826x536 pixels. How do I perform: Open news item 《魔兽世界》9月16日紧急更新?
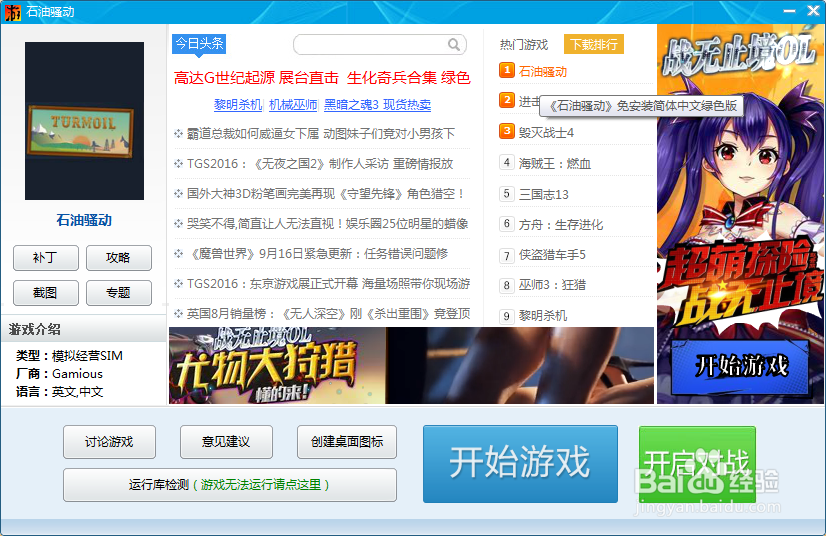coord(316,254)
